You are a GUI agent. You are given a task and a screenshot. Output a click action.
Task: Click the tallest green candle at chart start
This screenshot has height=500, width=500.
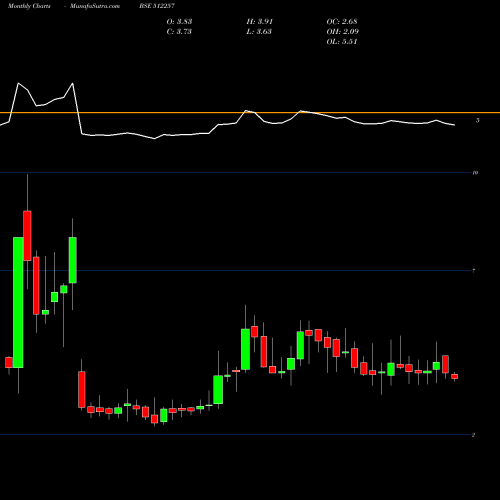(18, 302)
